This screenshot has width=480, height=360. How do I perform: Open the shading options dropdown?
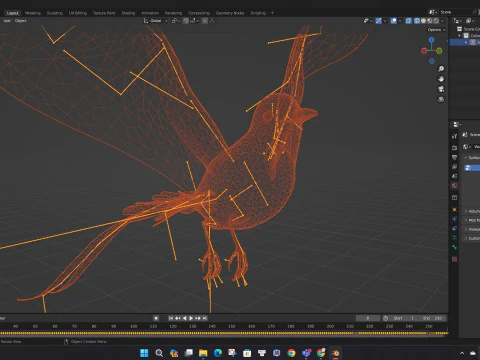coord(443,21)
